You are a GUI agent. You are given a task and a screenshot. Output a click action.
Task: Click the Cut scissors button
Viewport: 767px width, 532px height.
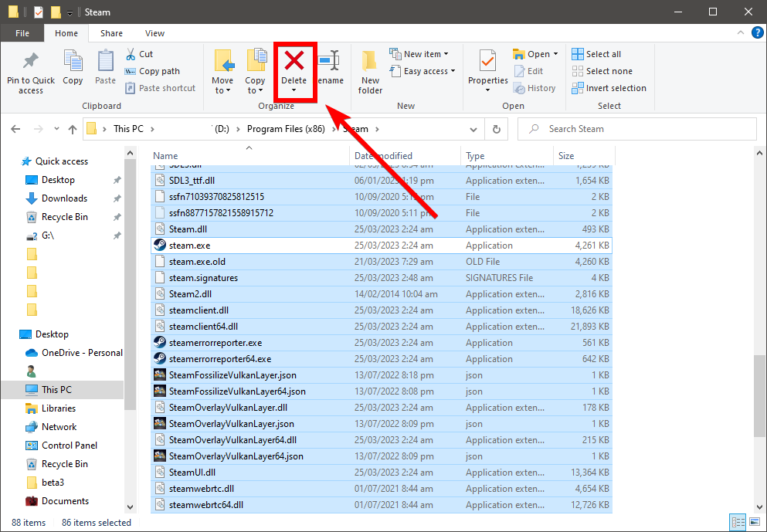click(x=139, y=54)
